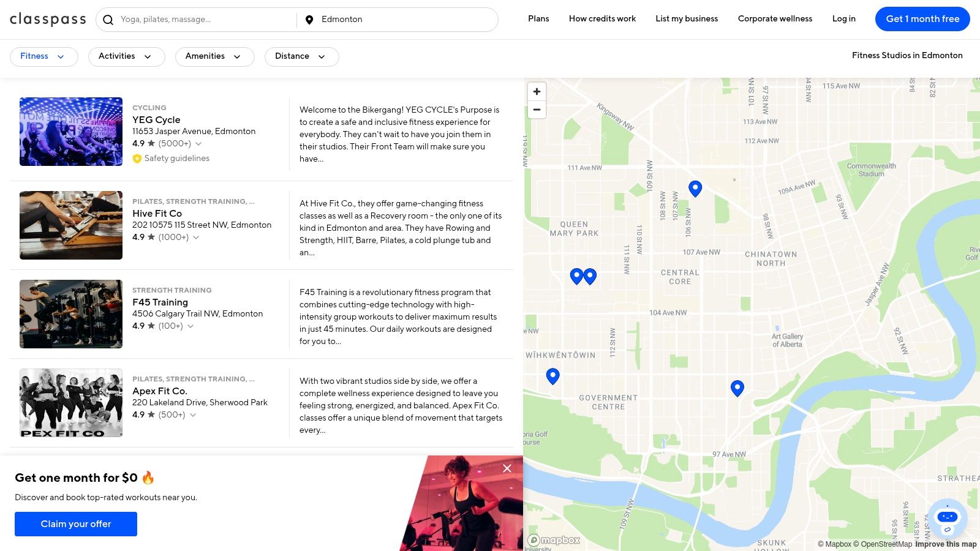Expand Apex Fit Co. rating details chevron
This screenshot has width=980, height=551.
(193, 415)
